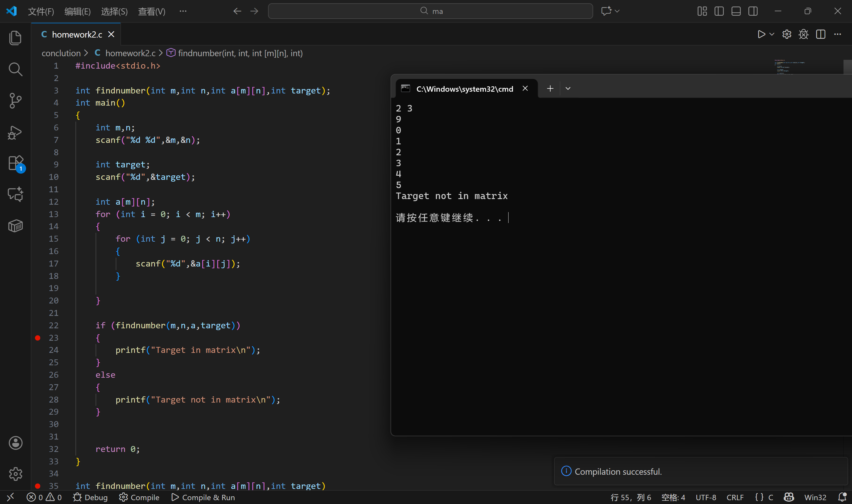Screen dimensions: 852x504
Task: Select the homework2.c editor tab
Action: (x=77, y=34)
